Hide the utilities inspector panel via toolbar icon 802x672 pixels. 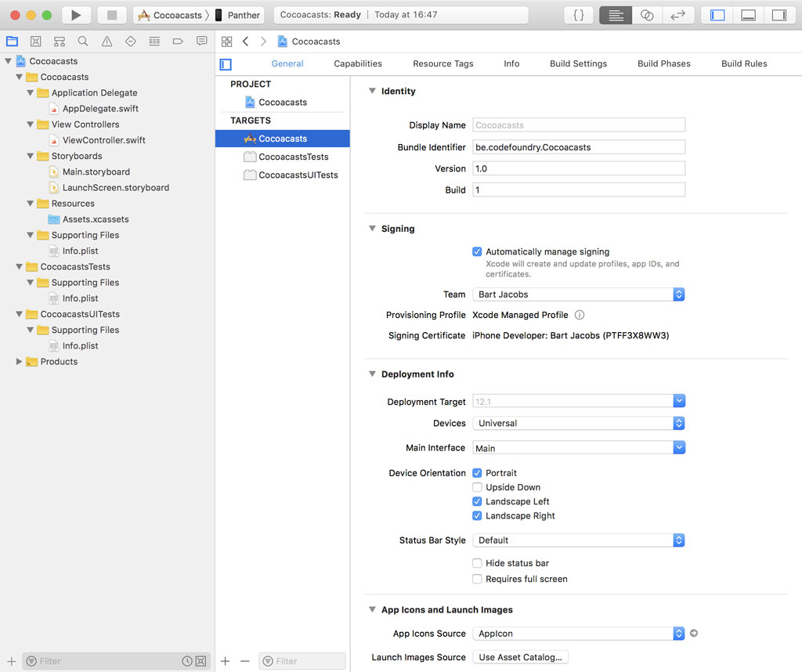780,14
